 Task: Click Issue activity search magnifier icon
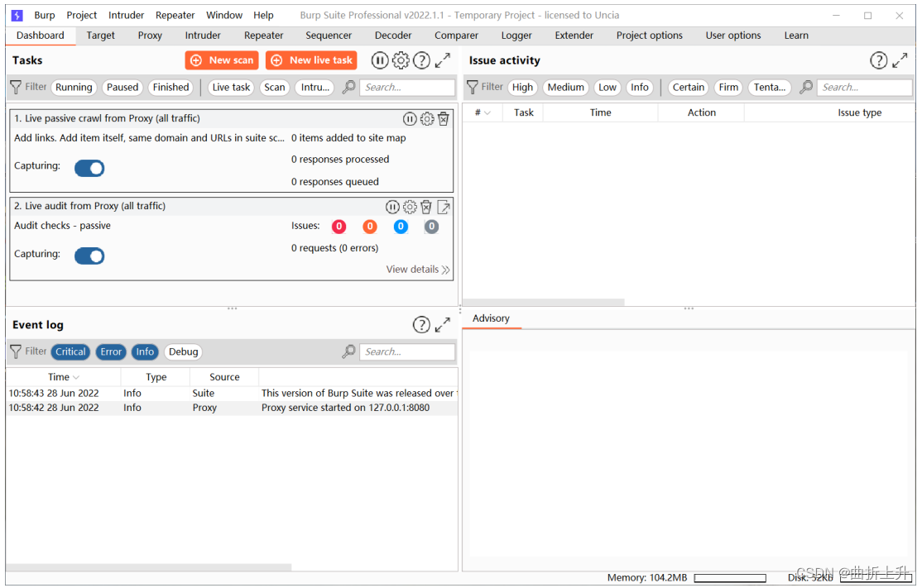[806, 87]
